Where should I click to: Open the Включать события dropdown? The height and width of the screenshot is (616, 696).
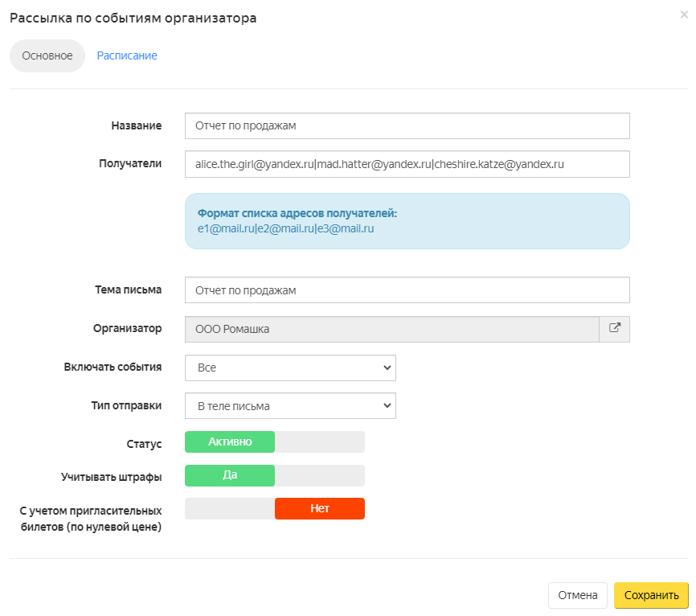[x=290, y=368]
